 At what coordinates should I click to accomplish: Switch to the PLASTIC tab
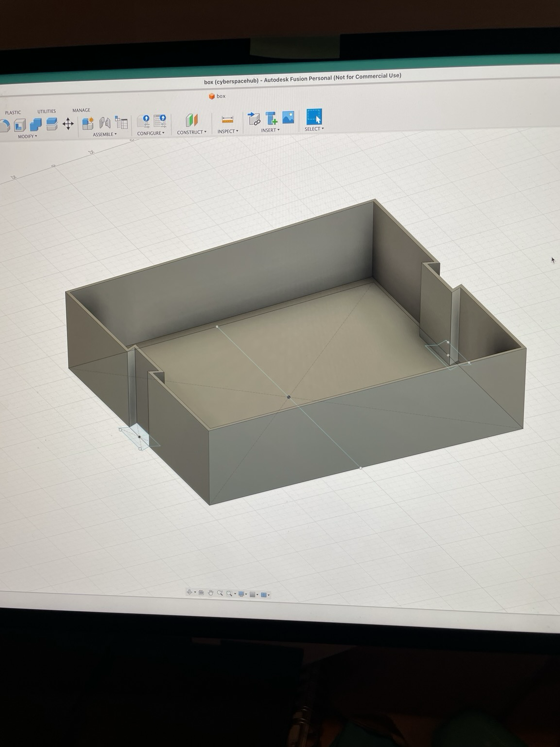(13, 112)
